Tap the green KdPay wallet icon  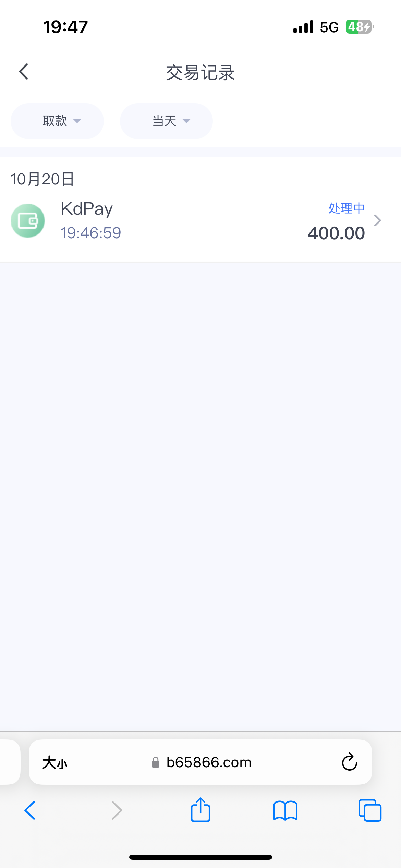tap(28, 221)
